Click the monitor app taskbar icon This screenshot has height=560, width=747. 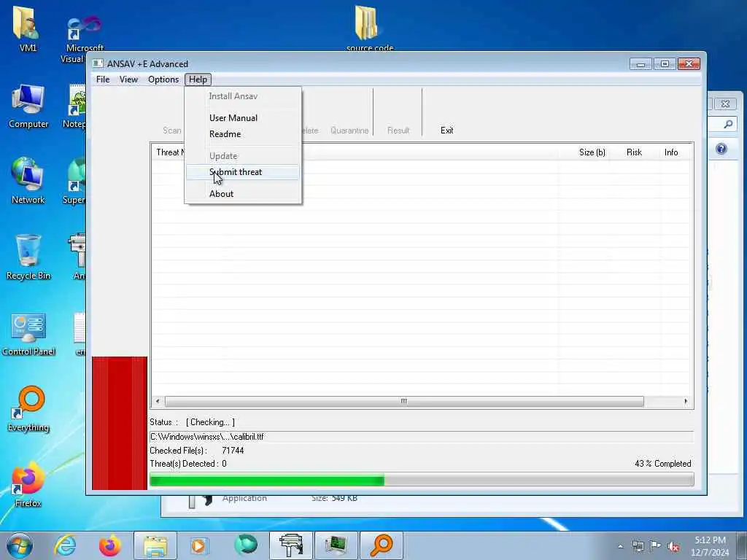tap(336, 545)
